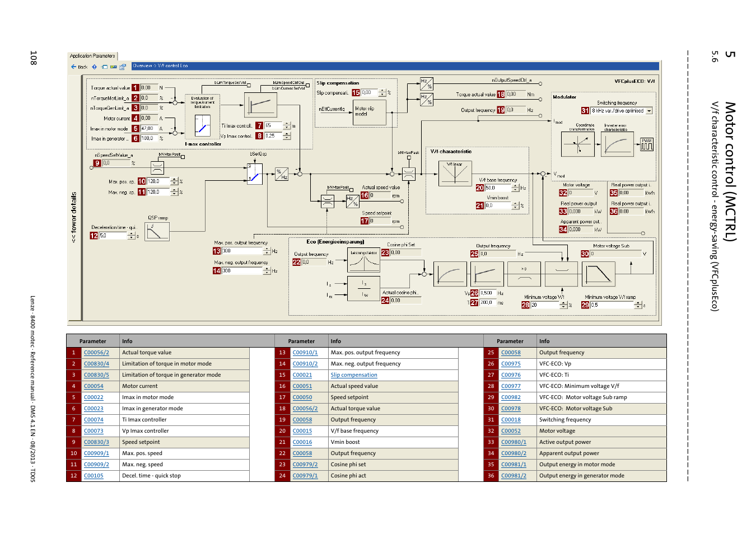Click the properties window icon in toolbar

coord(123,67)
